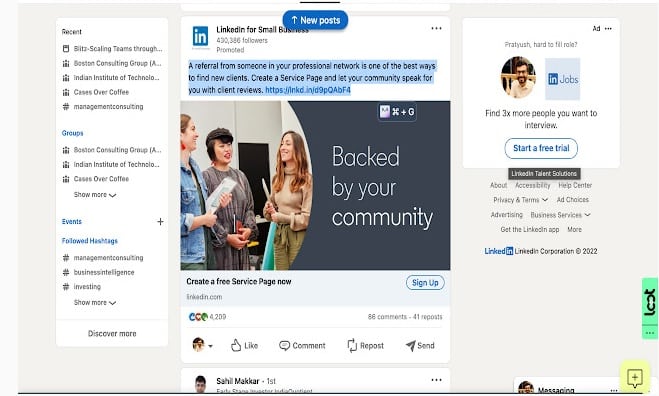Click the Command+G shortcut badge on image

point(397,112)
